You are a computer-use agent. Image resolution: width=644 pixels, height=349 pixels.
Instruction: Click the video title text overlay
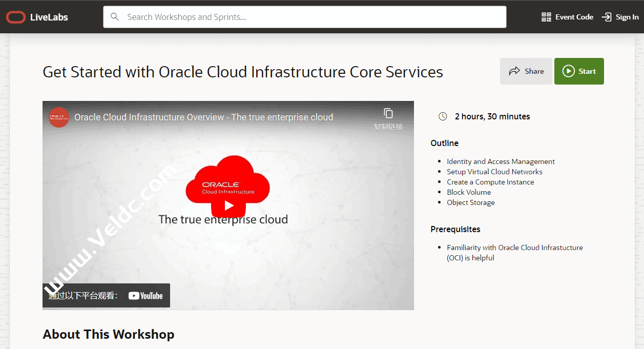[x=203, y=117]
